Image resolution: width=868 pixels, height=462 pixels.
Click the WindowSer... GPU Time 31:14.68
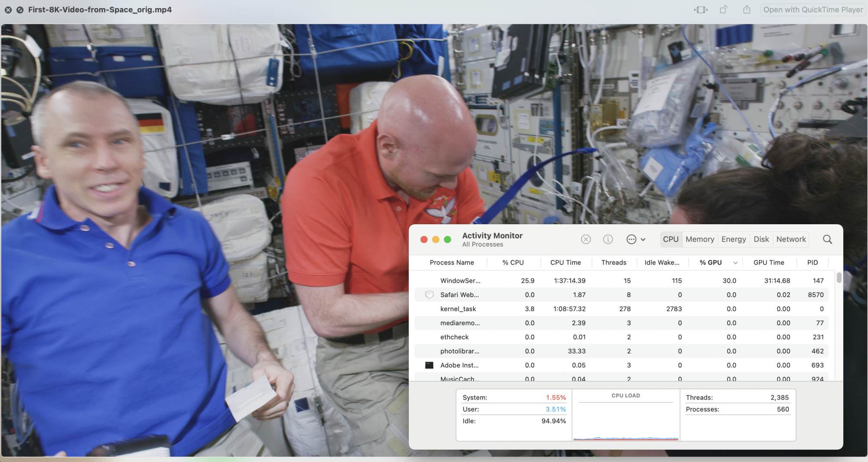point(777,281)
